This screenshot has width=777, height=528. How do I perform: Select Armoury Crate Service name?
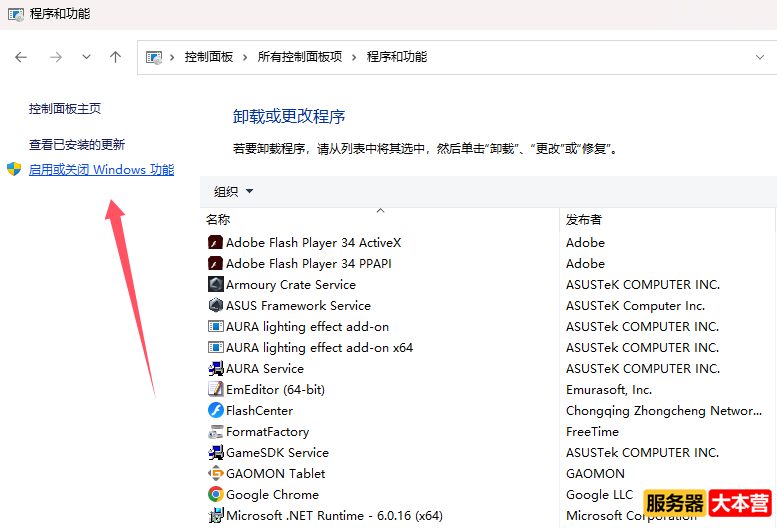tap(291, 284)
